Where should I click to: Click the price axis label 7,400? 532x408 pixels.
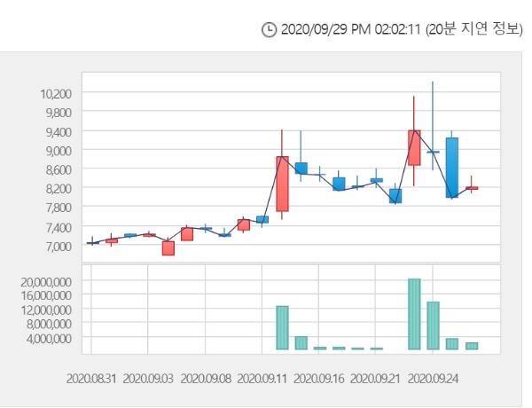click(59, 227)
